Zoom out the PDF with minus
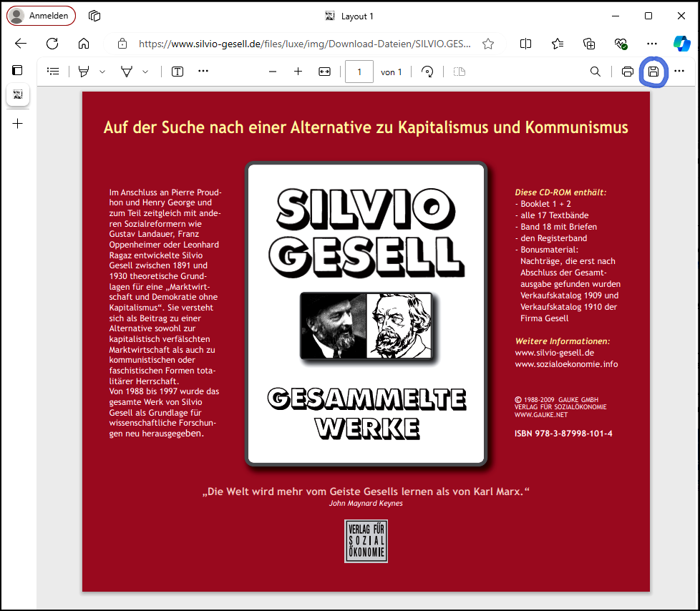This screenshot has width=700, height=611. [272, 72]
